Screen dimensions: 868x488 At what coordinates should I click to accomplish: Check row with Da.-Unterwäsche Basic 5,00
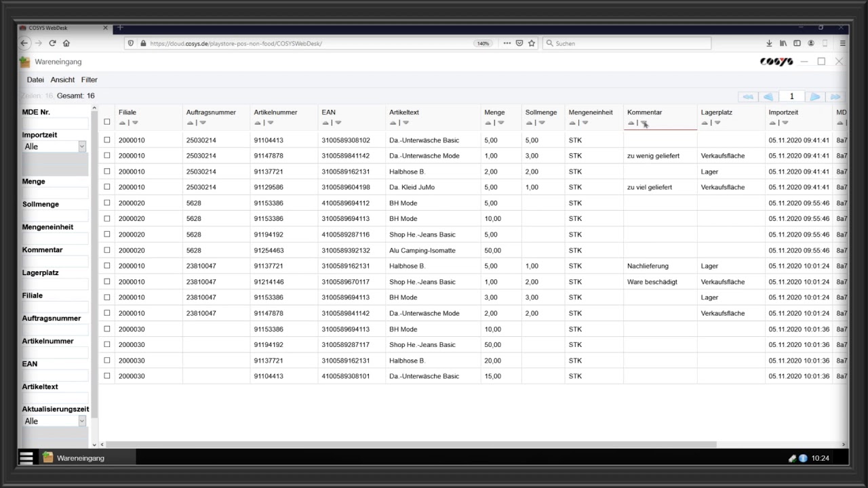coord(106,140)
